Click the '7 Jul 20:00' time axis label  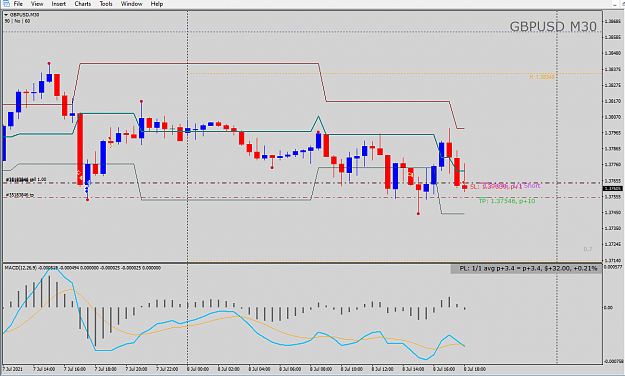point(136,369)
